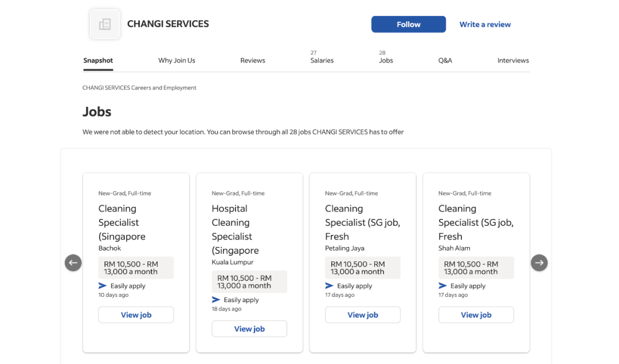Click '10 days ago' posting date
This screenshot has width=619, height=364.
pyautogui.click(x=113, y=295)
